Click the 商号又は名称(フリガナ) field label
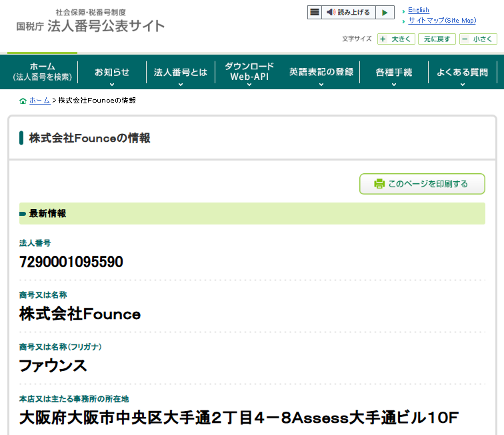504x435 pixels. (x=61, y=347)
